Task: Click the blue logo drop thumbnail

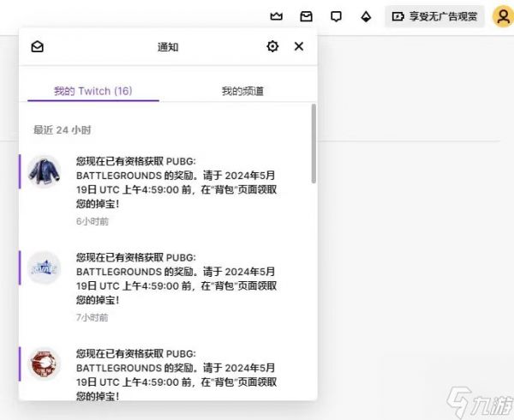Action: (44, 268)
